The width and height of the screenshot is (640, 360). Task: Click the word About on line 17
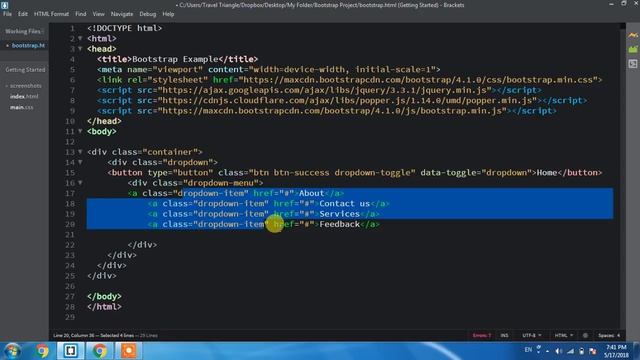coord(311,193)
